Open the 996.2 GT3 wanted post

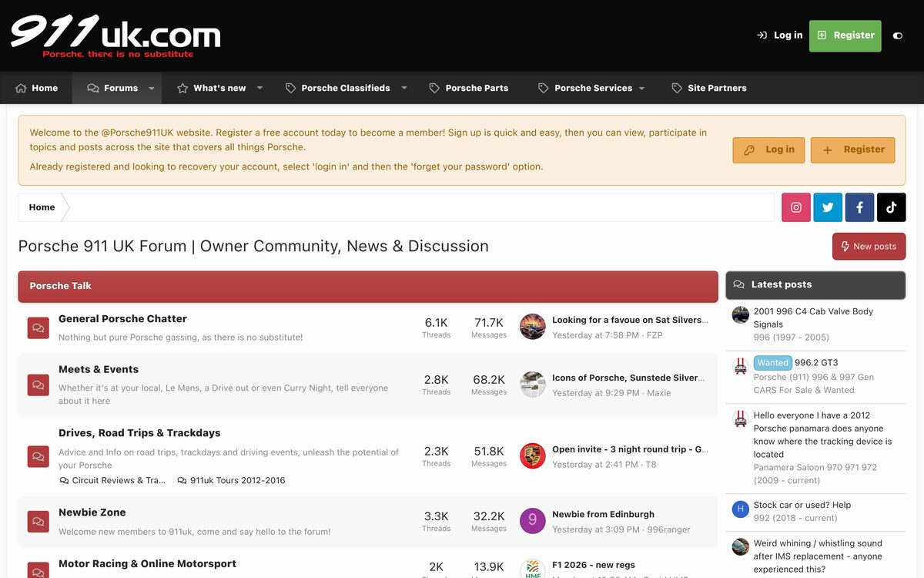[816, 363]
